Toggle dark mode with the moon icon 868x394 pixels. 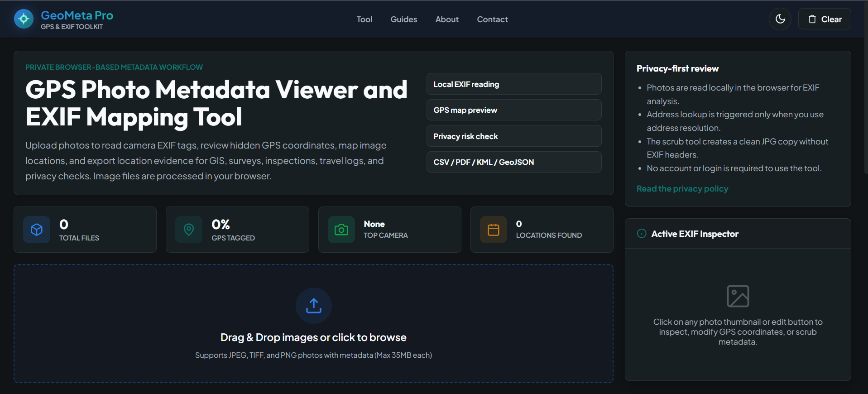pyautogui.click(x=780, y=19)
